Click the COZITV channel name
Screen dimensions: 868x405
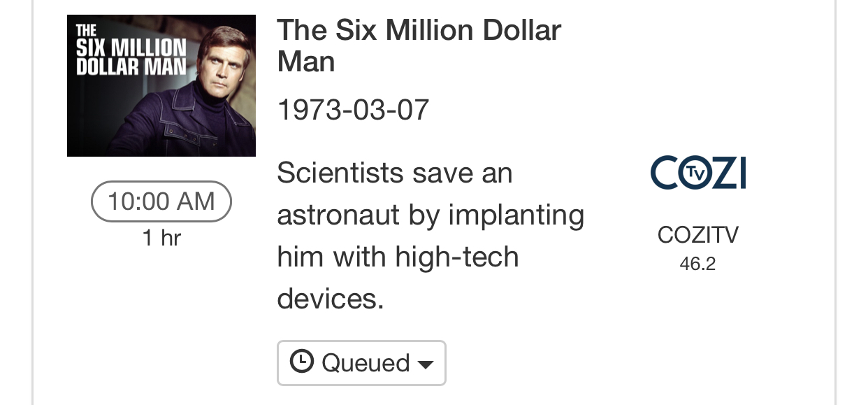[697, 235]
